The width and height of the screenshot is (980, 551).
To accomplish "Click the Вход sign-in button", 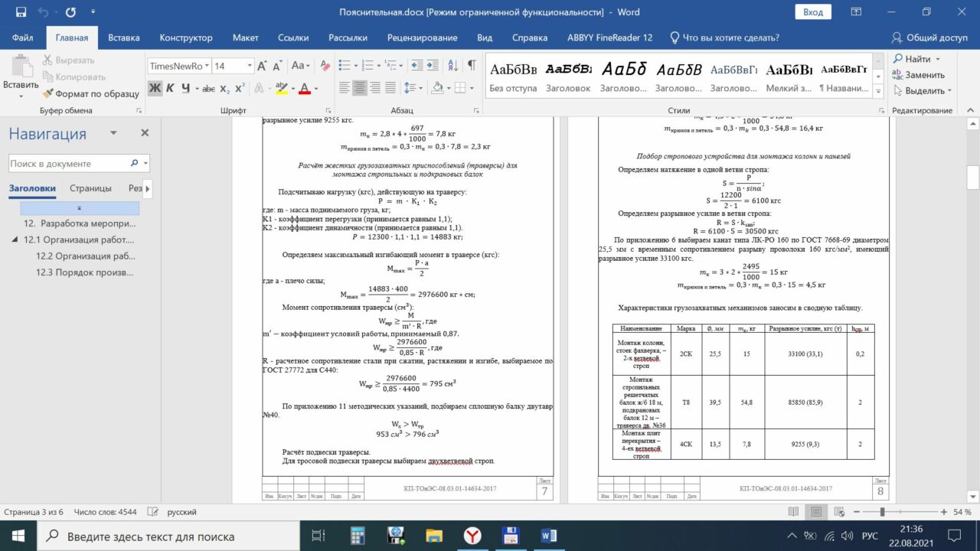I will (813, 12).
